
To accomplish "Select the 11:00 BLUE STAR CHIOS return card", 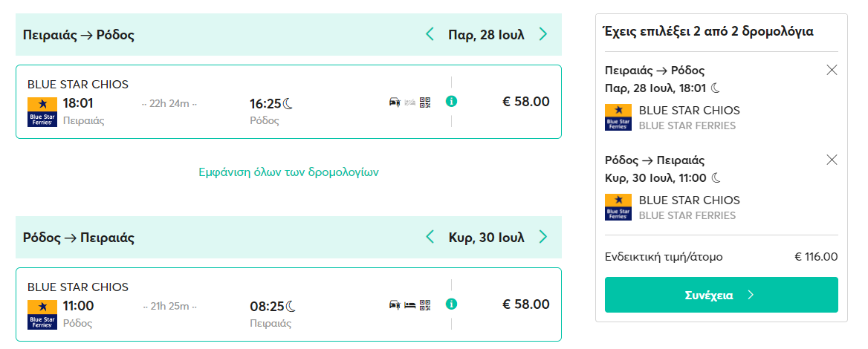I will click(x=288, y=304).
